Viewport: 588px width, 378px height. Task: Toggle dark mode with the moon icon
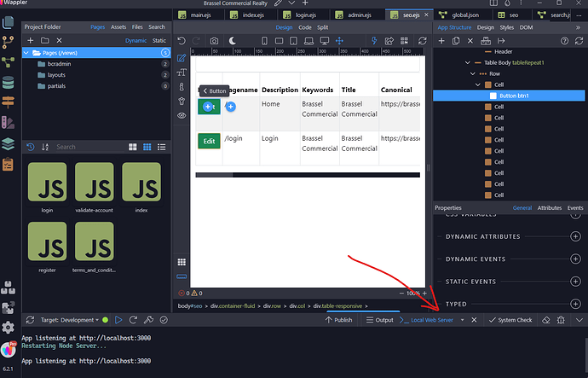pyautogui.click(x=233, y=41)
